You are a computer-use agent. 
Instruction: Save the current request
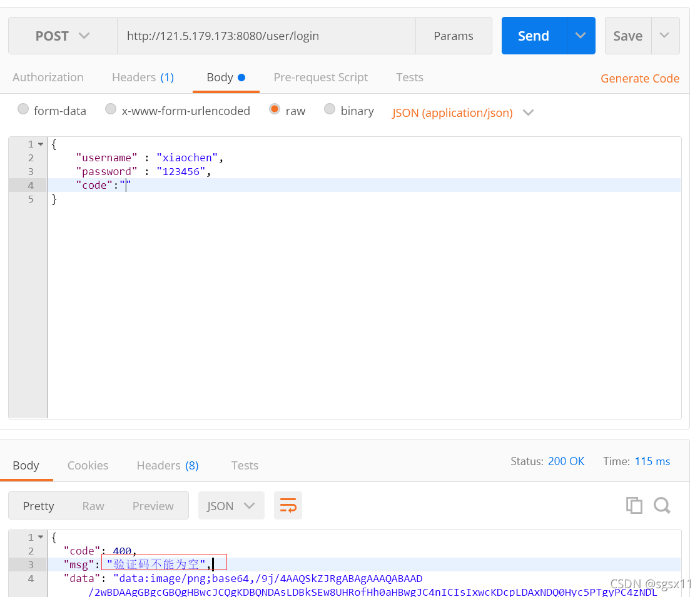click(627, 36)
